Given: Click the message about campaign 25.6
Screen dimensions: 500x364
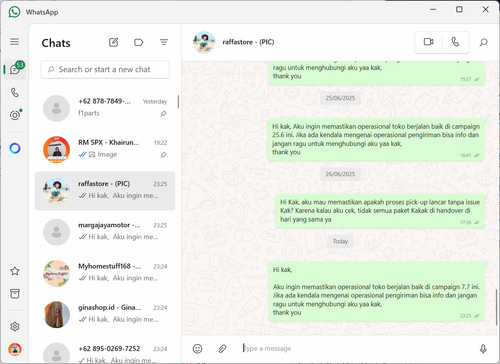Looking at the screenshot, I should tap(376, 139).
